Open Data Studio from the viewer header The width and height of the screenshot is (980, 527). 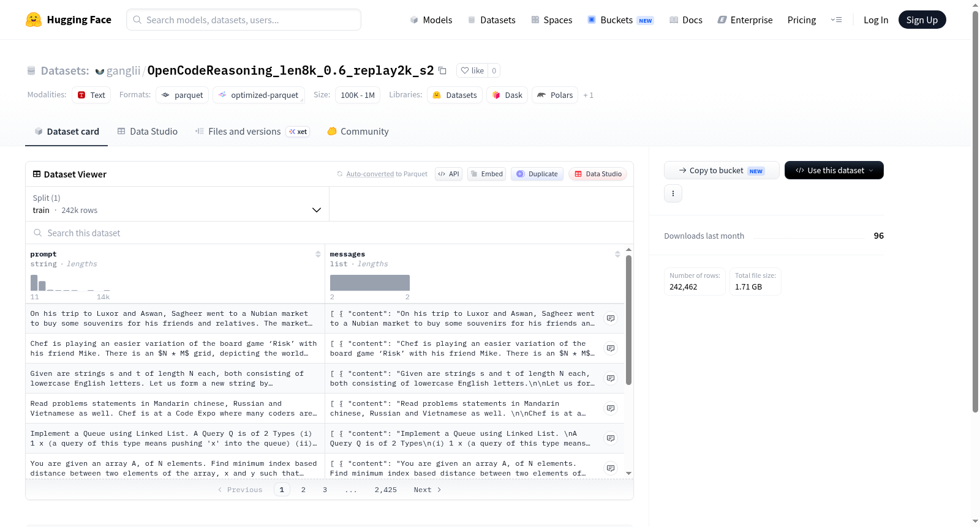point(598,174)
